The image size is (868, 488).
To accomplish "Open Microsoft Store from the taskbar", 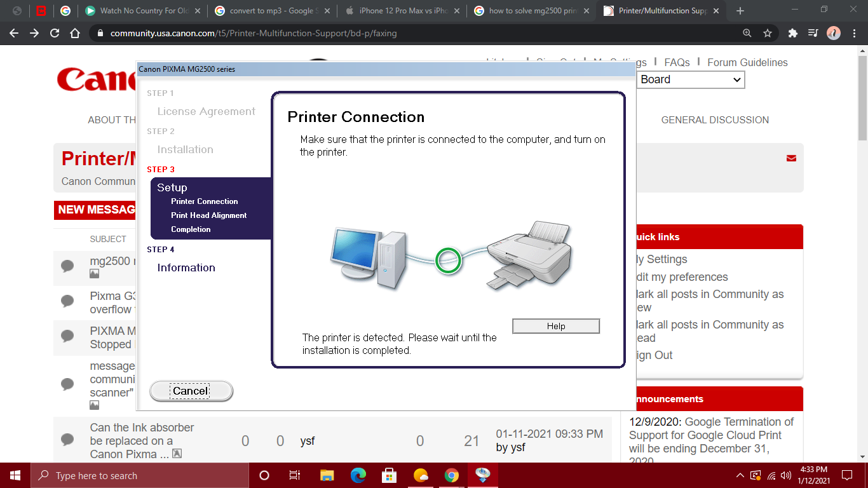I will [389, 475].
